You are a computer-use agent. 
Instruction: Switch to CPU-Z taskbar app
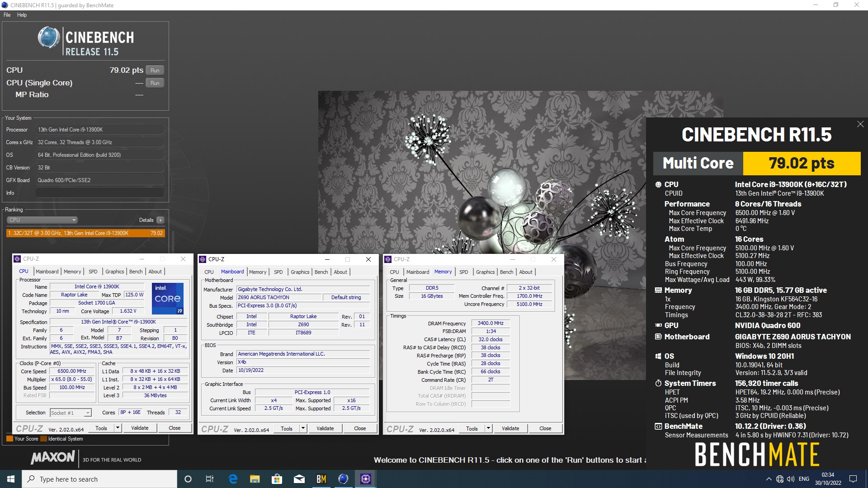[365, 479]
